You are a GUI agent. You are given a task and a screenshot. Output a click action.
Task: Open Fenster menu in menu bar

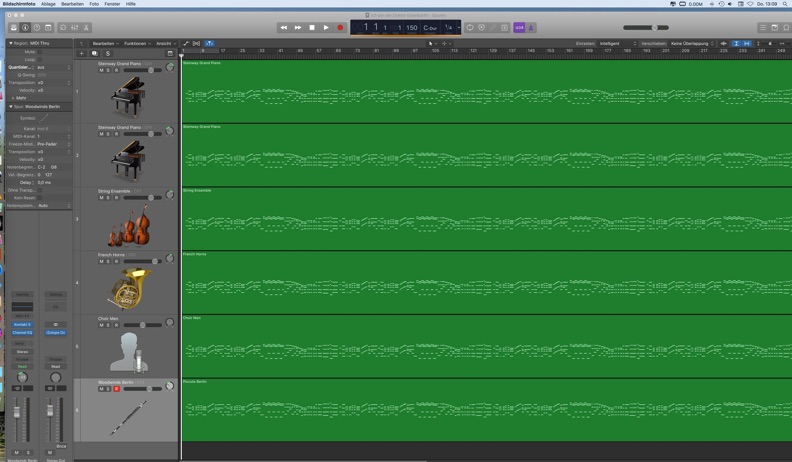click(112, 4)
